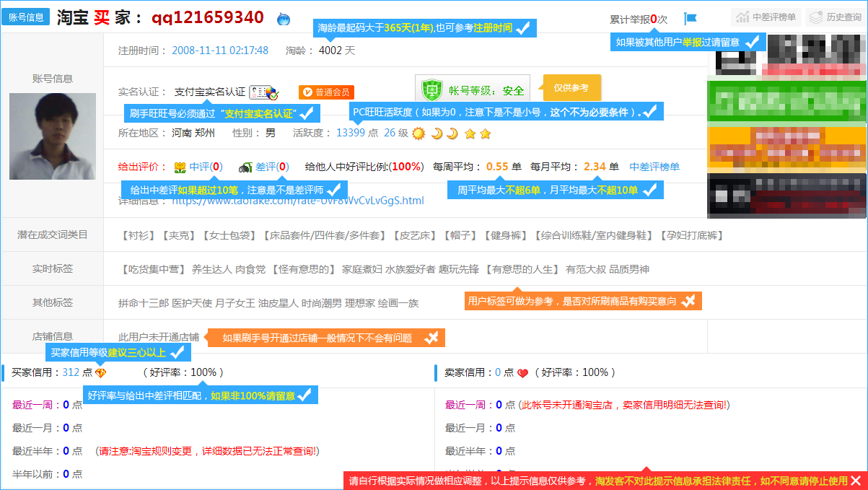The image size is (868, 490).
Task: Select the 【健身裤】 category tag
Action: (507, 235)
